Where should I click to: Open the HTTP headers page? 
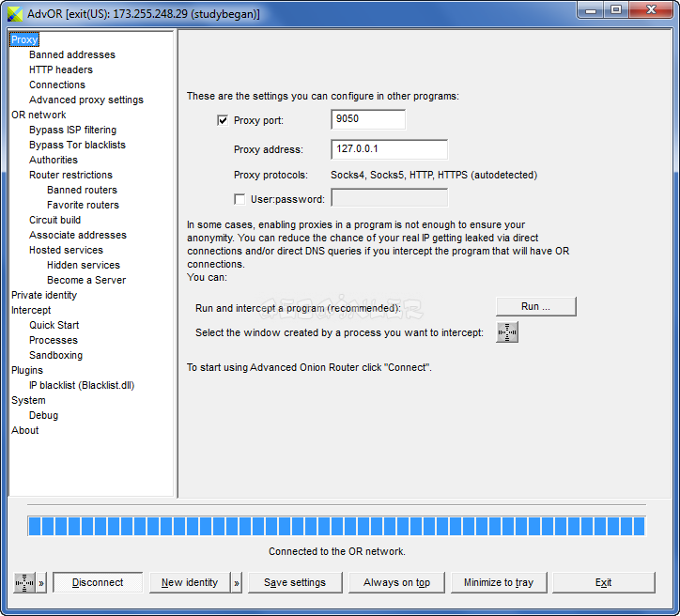(x=61, y=69)
